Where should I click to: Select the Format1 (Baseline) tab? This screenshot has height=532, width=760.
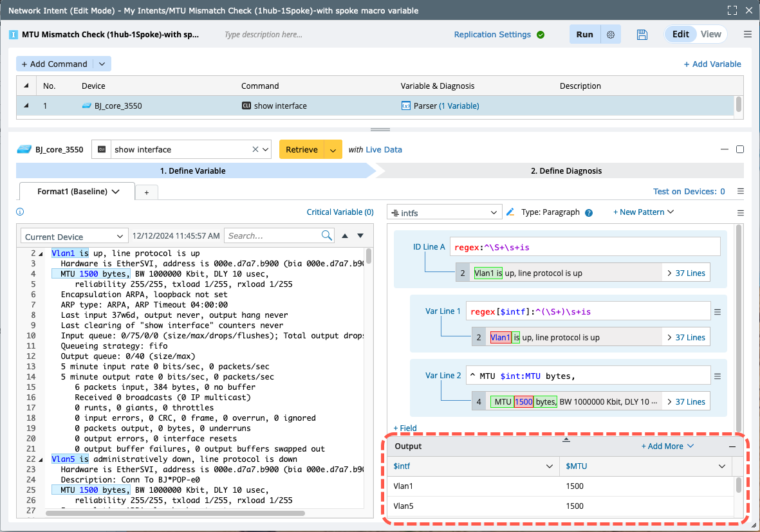pyautogui.click(x=78, y=192)
